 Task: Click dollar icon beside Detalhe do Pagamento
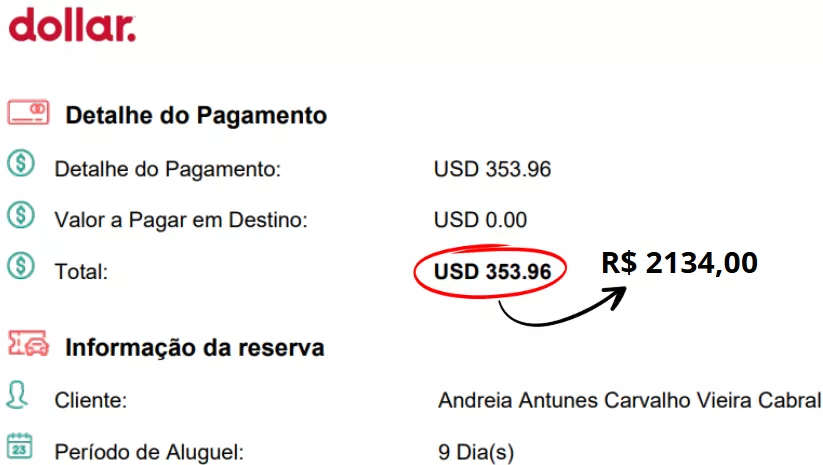click(21, 164)
